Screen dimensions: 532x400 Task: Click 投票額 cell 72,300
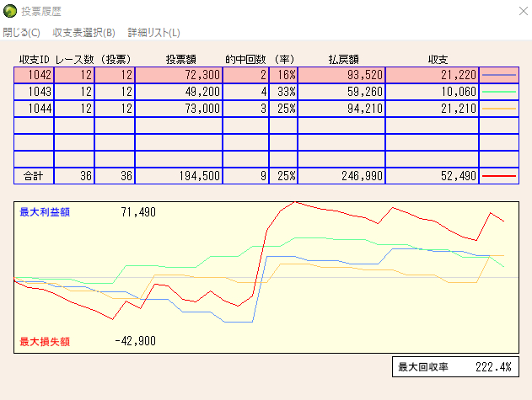click(179, 75)
